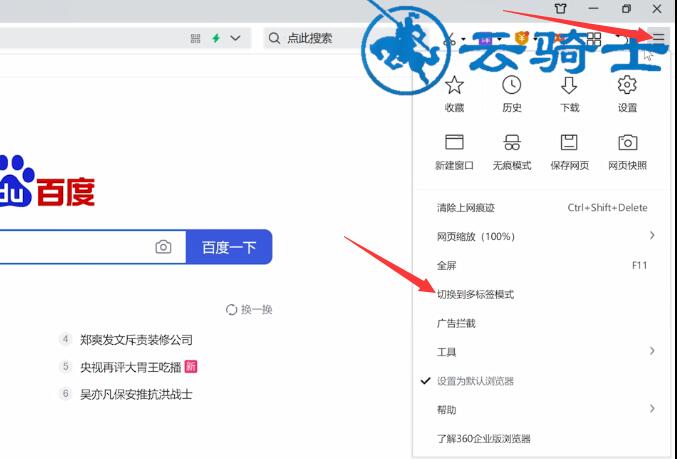Click the green lightning speed-mode icon
The image size is (677, 459).
(216, 38)
